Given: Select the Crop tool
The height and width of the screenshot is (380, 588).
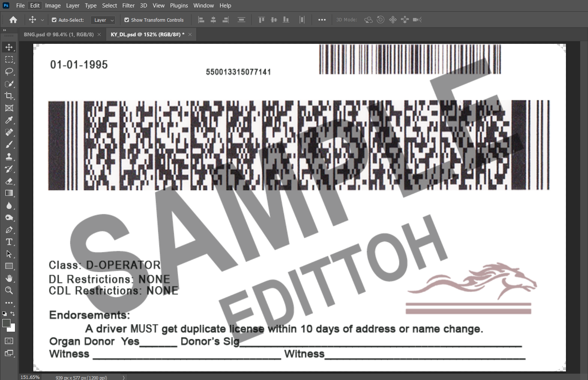Looking at the screenshot, I should click(9, 96).
